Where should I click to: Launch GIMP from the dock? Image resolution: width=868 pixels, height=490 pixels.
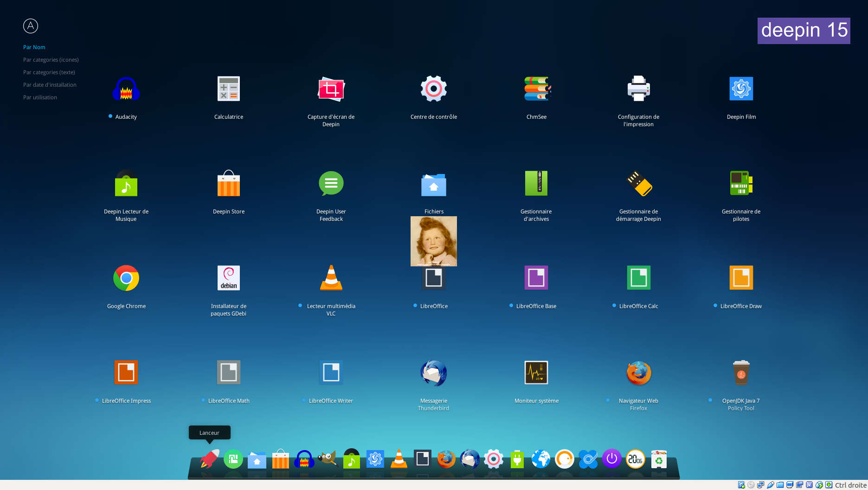[x=328, y=459]
